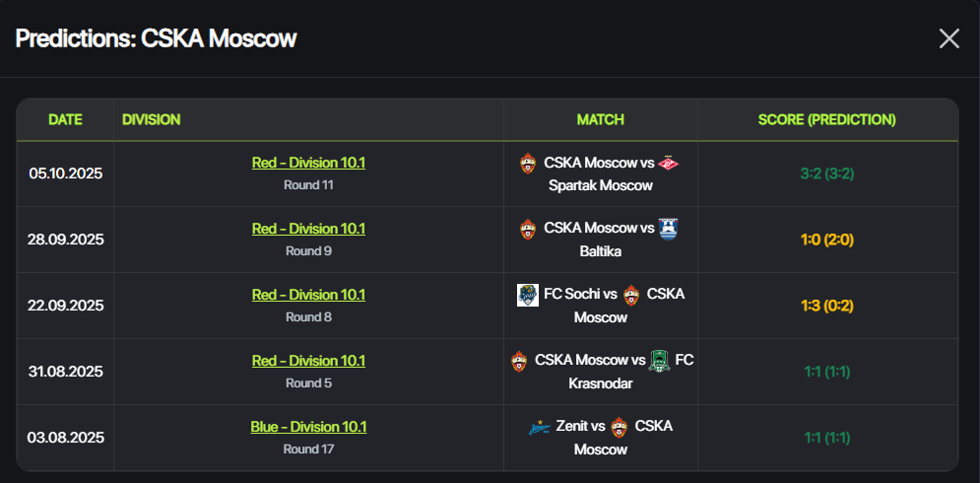Open Red - Division 10.1 link for Round 11
The image size is (980, 483).
[308, 163]
